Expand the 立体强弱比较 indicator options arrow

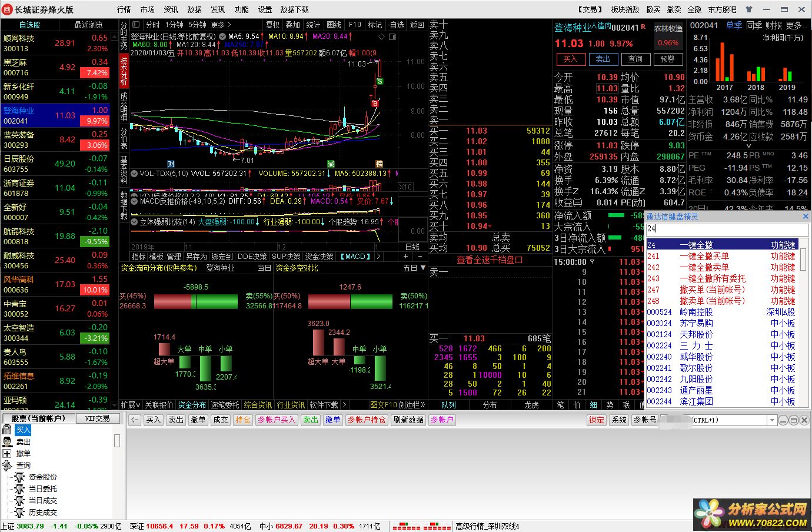pyautogui.click(x=134, y=222)
